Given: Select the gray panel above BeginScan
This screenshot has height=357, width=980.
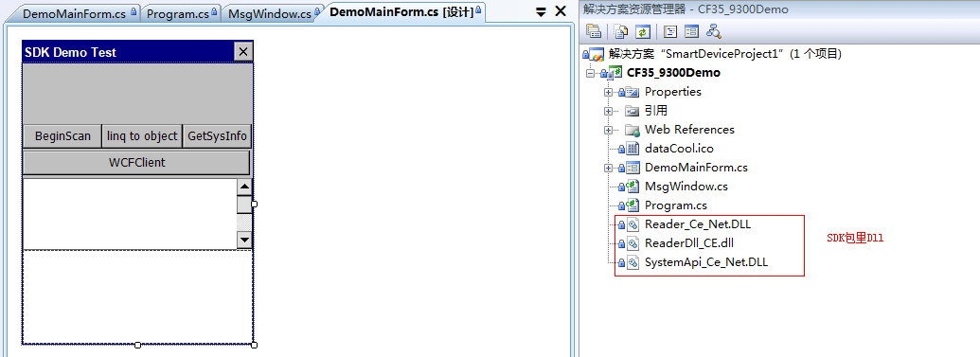Looking at the screenshot, I should click(137, 93).
